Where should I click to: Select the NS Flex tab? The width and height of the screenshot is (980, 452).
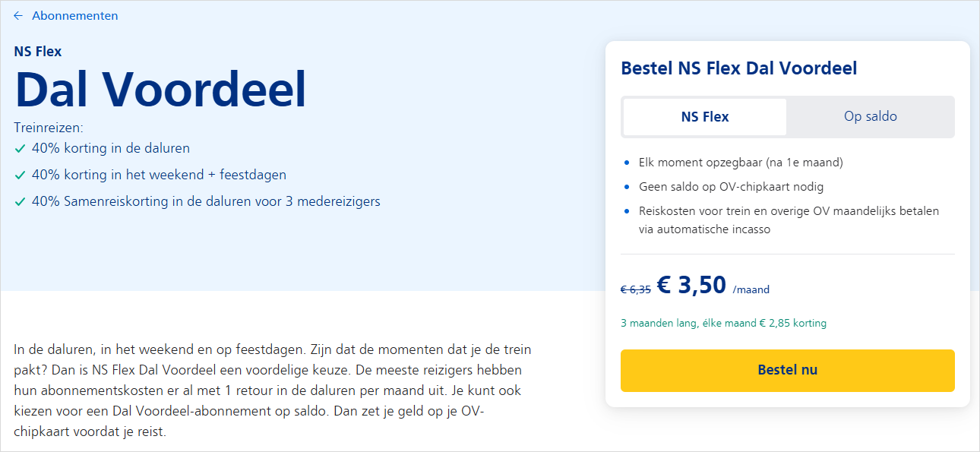704,117
